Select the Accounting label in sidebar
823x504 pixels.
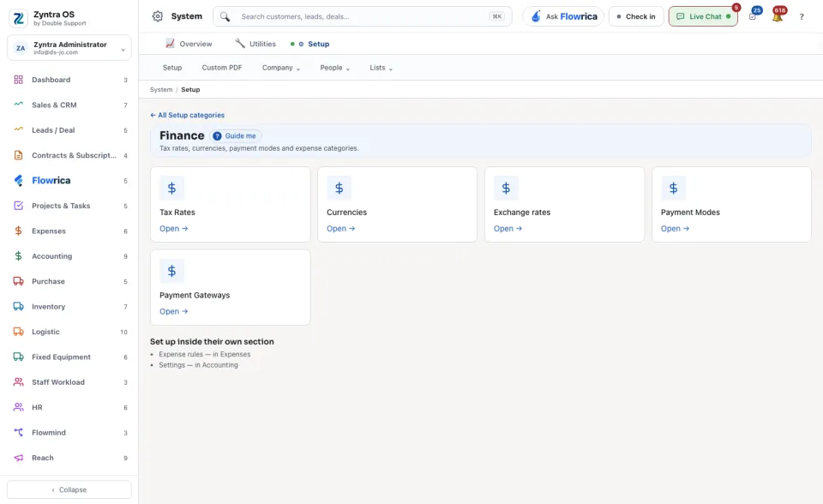pyautogui.click(x=52, y=256)
